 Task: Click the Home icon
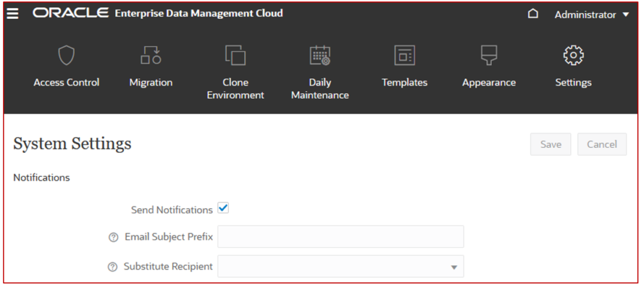pyautogui.click(x=533, y=14)
